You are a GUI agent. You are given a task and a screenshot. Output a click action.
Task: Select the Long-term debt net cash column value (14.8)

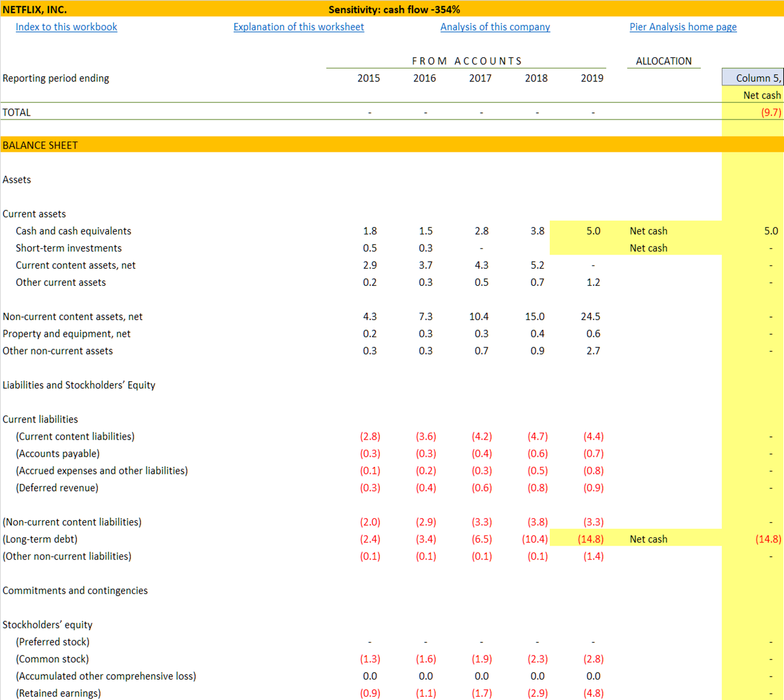point(768,539)
